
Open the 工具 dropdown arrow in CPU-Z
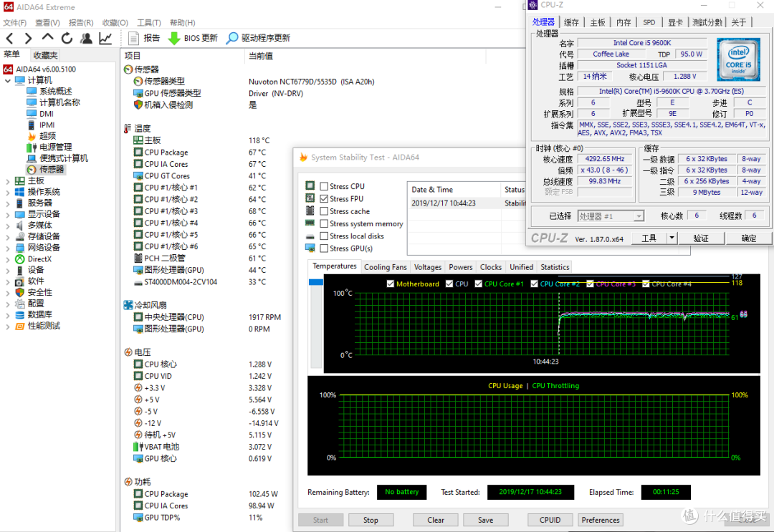pyautogui.click(x=672, y=238)
